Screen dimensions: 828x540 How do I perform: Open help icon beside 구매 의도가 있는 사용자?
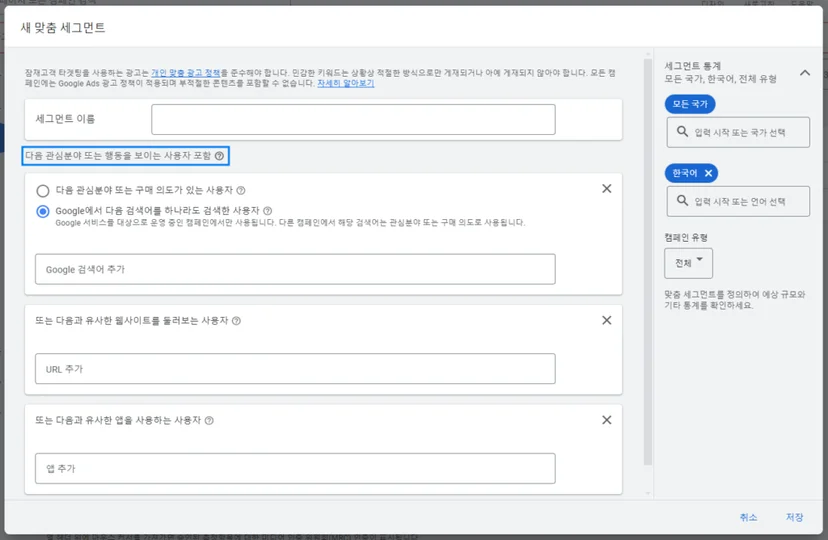(241, 190)
